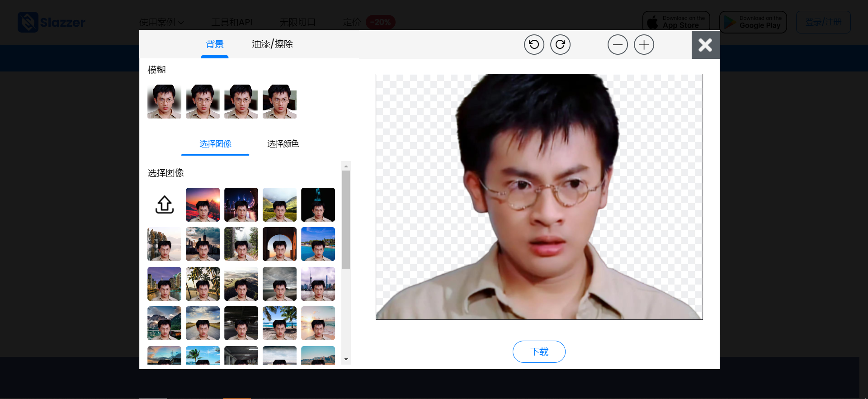Apply the palm beach blue sky background
Viewport: 868px width, 399px height.
coord(279,323)
